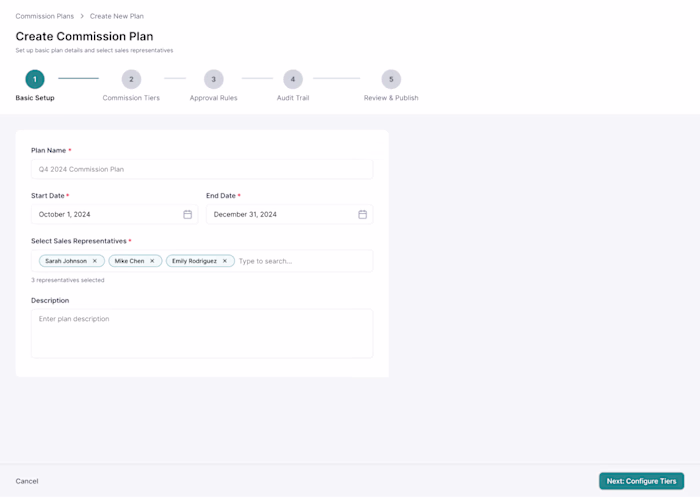Jump to step 5 Review & Publish circle
Image resolution: width=700 pixels, height=498 pixels.
click(391, 79)
